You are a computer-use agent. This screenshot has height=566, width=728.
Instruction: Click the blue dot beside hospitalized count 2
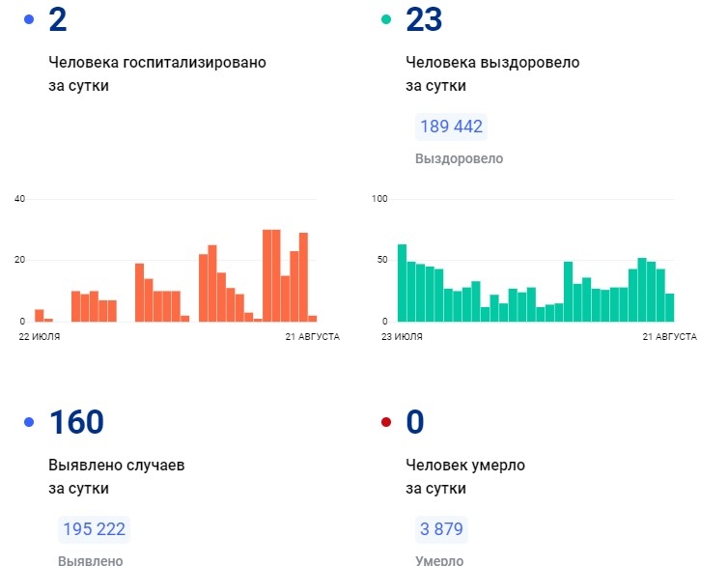(x=29, y=19)
